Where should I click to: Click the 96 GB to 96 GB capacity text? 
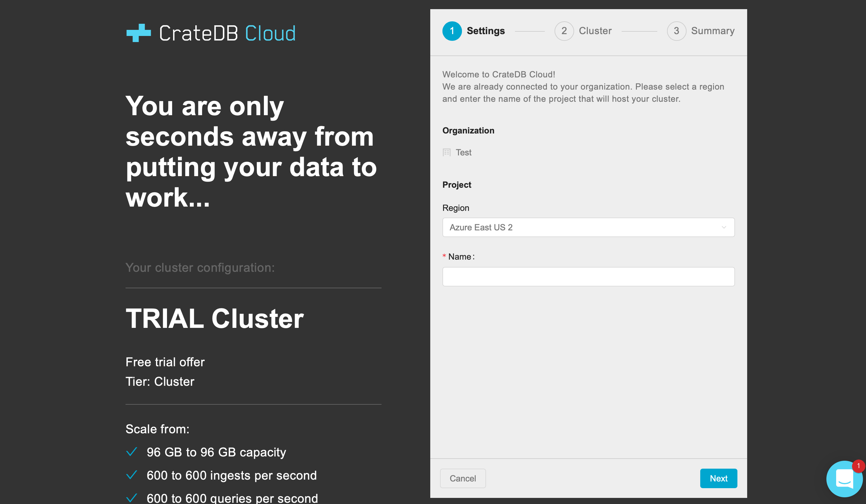tap(216, 452)
